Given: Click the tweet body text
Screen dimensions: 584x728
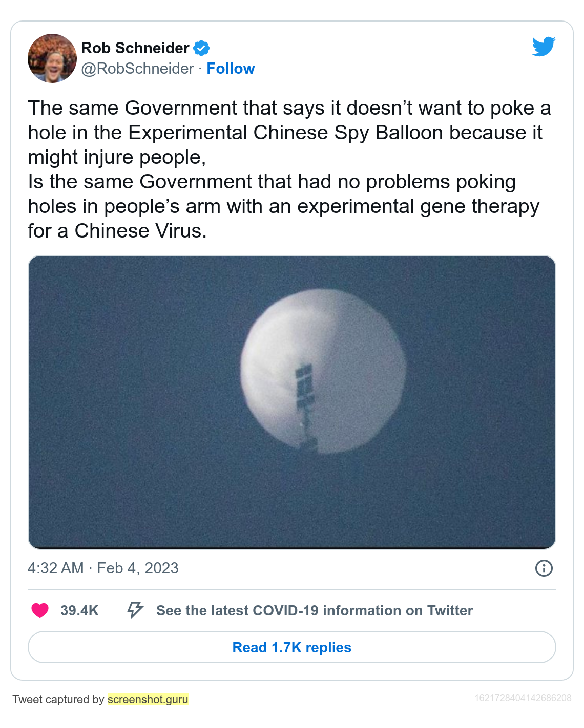Looking at the screenshot, I should (289, 169).
